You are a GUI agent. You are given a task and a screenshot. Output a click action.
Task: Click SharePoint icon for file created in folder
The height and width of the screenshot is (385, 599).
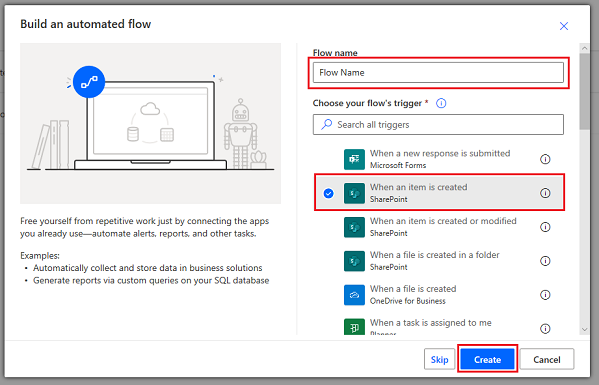click(x=354, y=261)
